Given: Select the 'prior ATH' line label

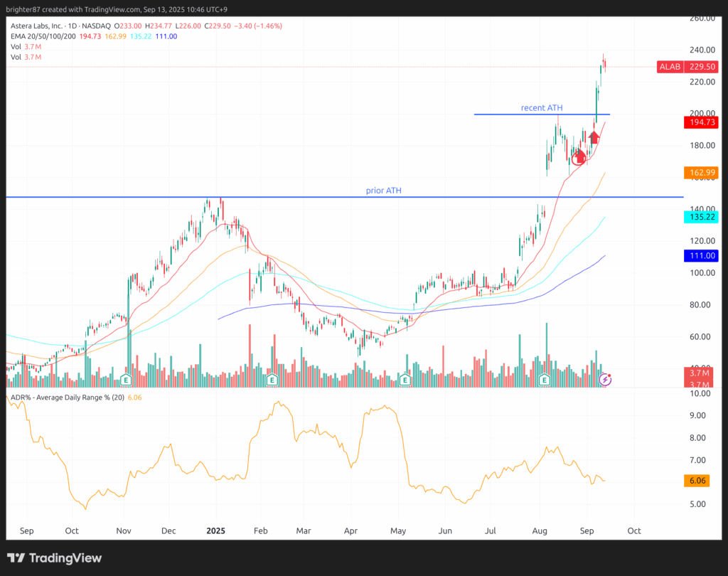Looking at the screenshot, I should coord(383,191).
